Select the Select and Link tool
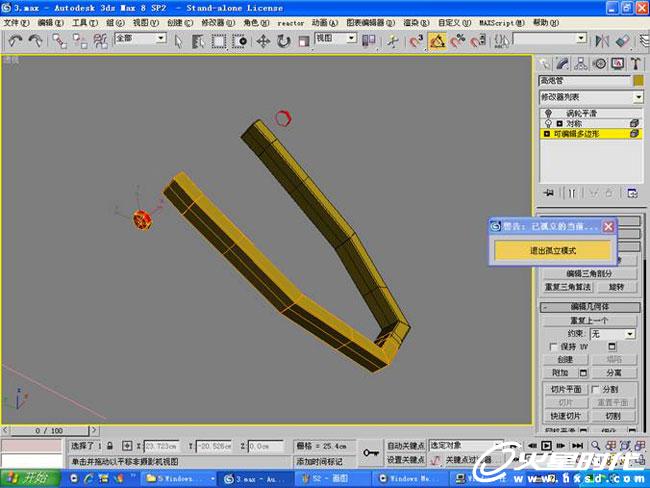The image size is (650, 488). pos(59,41)
